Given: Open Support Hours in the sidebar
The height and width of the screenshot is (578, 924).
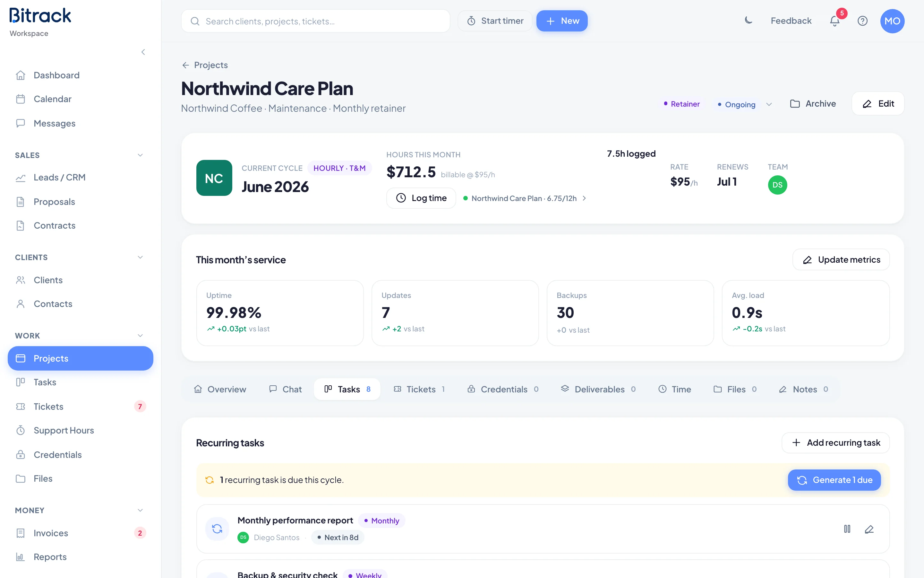Looking at the screenshot, I should pos(80,430).
